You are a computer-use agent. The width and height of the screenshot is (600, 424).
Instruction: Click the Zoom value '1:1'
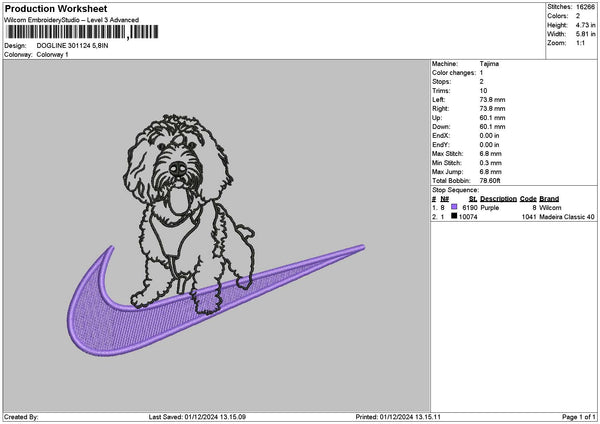[580, 43]
